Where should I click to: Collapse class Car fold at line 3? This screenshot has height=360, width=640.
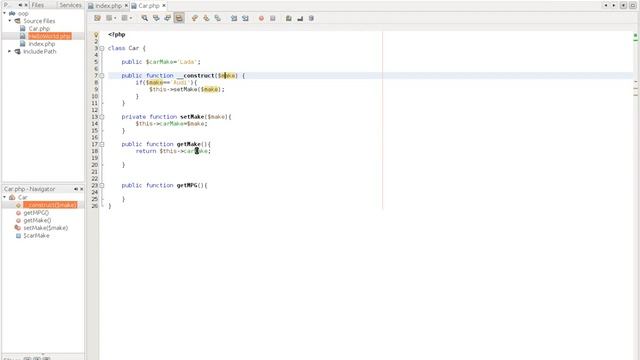point(102,48)
